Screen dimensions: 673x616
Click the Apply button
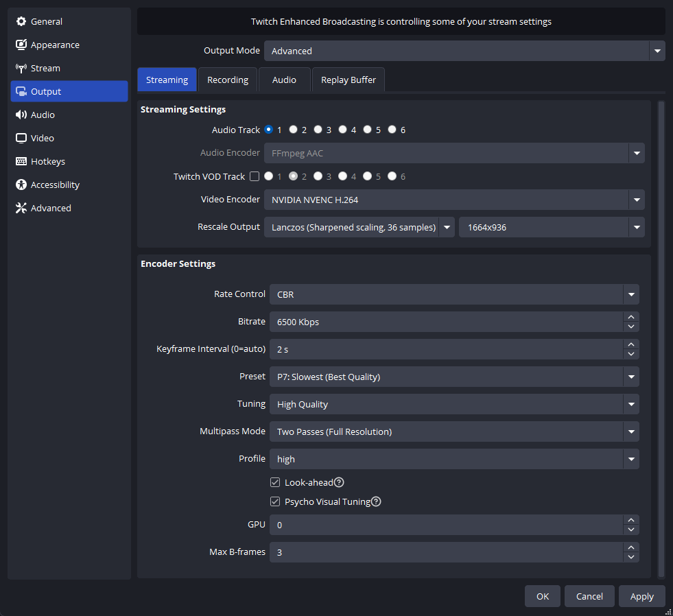click(642, 596)
